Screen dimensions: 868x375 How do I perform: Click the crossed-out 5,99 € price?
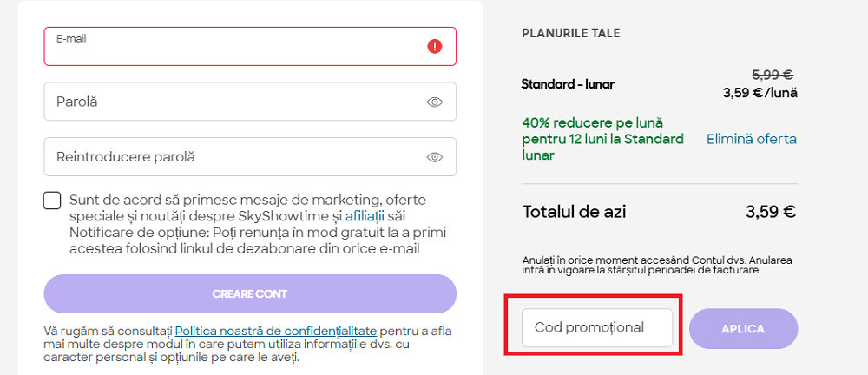coord(772,75)
